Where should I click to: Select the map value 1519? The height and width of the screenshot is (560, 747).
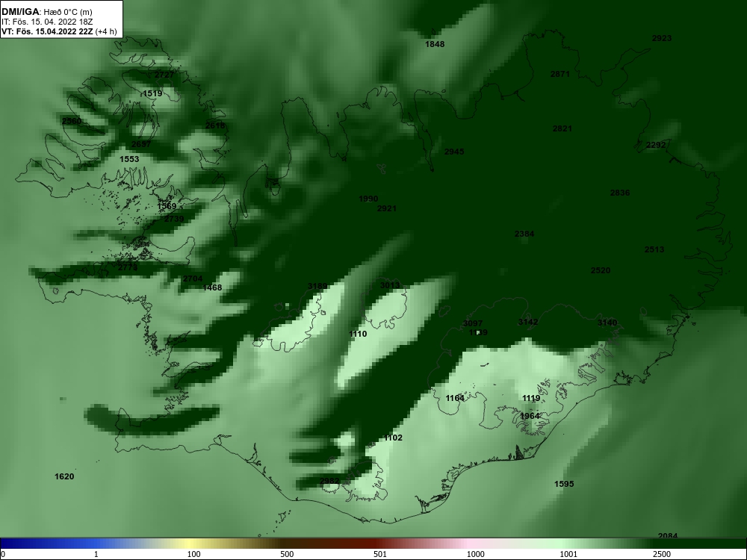tap(152, 94)
